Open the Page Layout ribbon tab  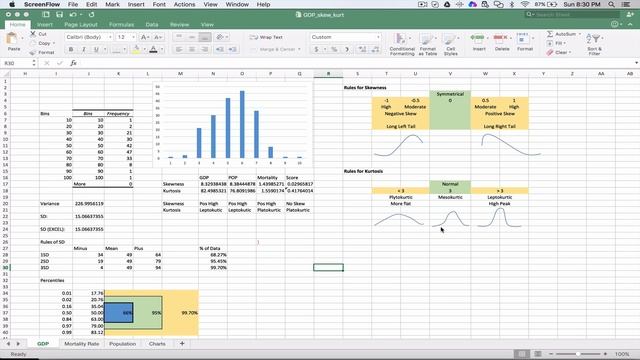(x=81, y=24)
